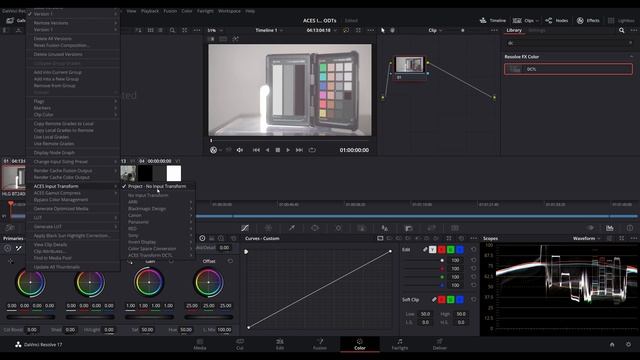Toggle the Timeline panel button
Image resolution: width=640 pixels, height=360 pixels.
click(x=493, y=20)
